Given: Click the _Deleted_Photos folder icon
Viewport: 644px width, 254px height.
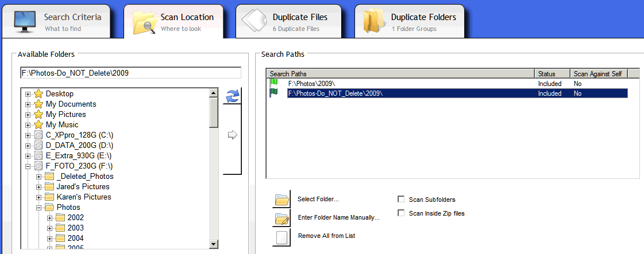Looking at the screenshot, I should tap(49, 177).
